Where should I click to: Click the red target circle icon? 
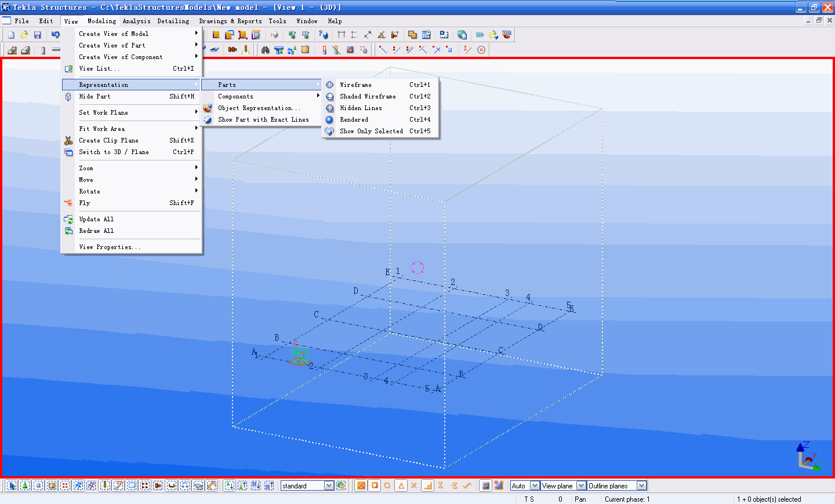[x=481, y=50]
